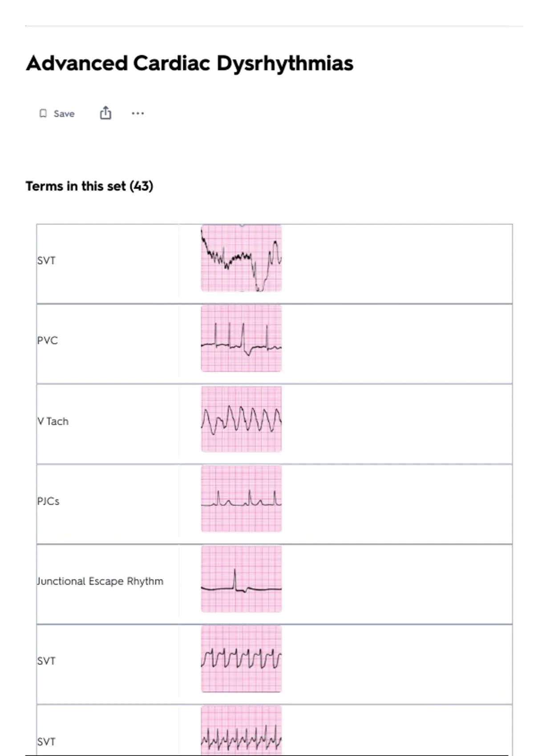Open the three-dot more options menu

coord(138,113)
